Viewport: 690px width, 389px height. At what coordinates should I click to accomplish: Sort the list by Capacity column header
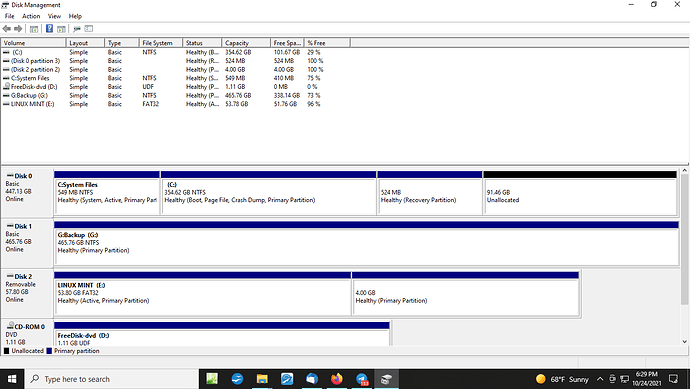pyautogui.click(x=246, y=43)
